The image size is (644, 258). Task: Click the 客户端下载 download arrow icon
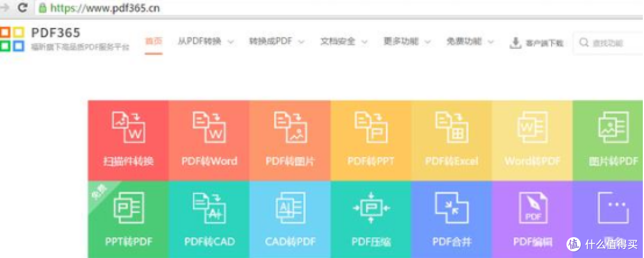pos(515,43)
